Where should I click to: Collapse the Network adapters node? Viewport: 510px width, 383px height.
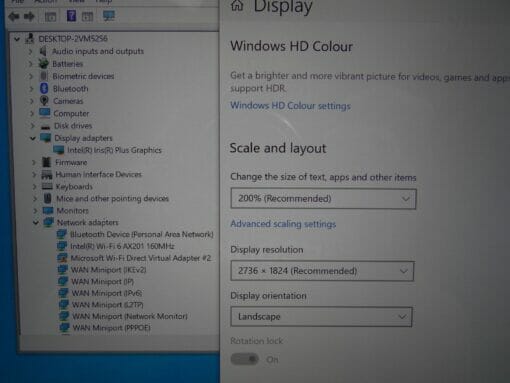[x=36, y=222]
